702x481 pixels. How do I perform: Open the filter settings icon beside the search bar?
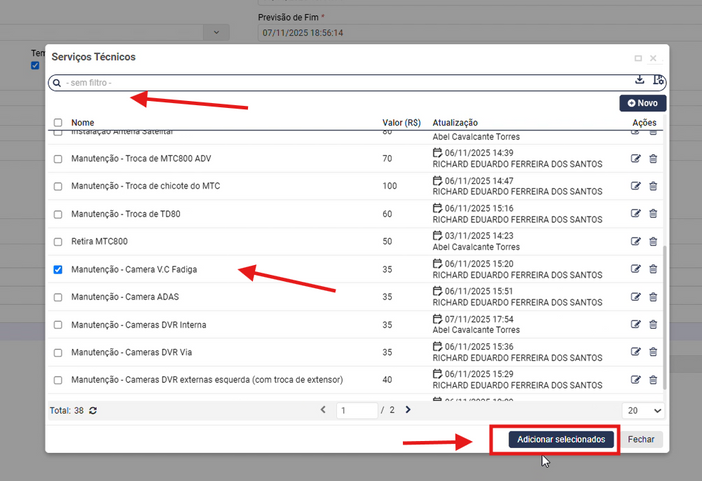657,80
